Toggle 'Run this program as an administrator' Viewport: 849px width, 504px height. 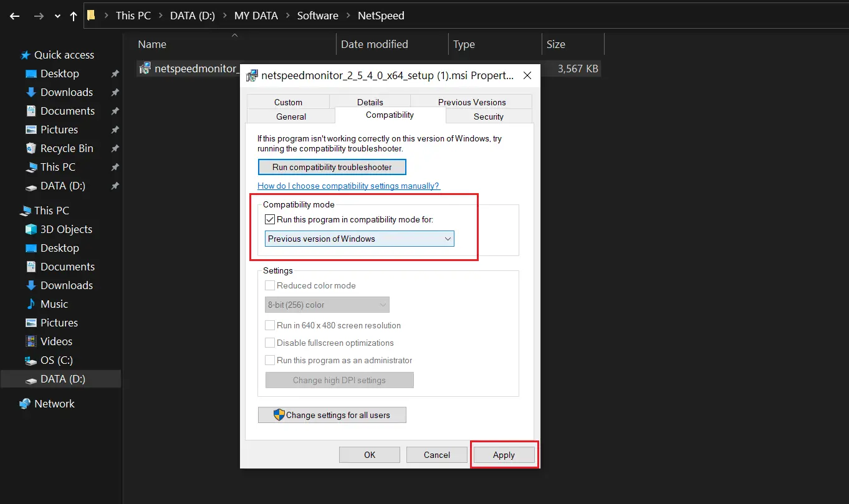[x=270, y=360]
